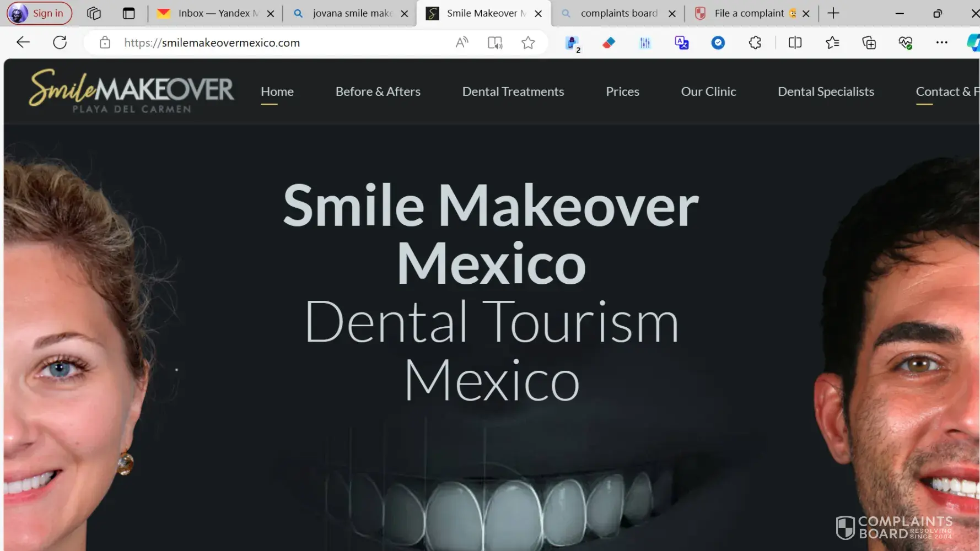The image size is (980, 551).
Task: Click the Sign in profile button
Action: 39,13
